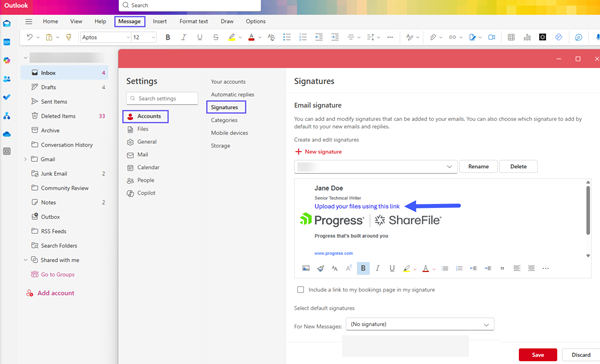600x364 pixels.
Task: Open Mail from the left app rail
Action: point(7,24)
